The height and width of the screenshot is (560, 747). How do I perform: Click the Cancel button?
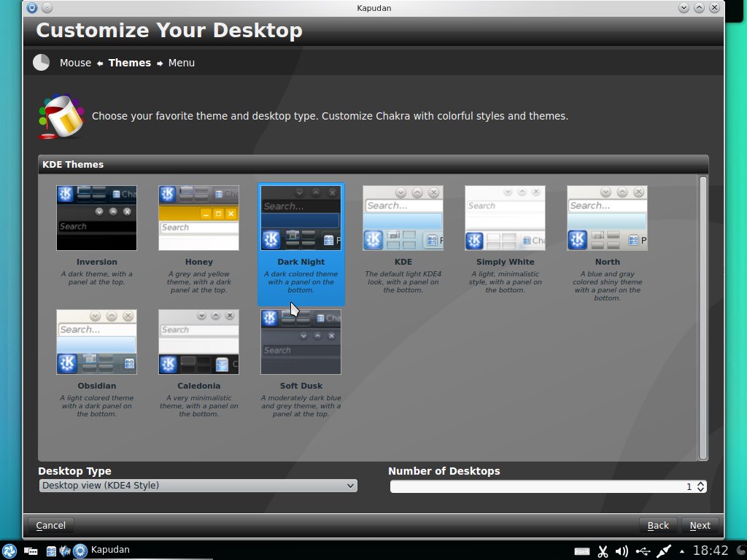pyautogui.click(x=50, y=525)
